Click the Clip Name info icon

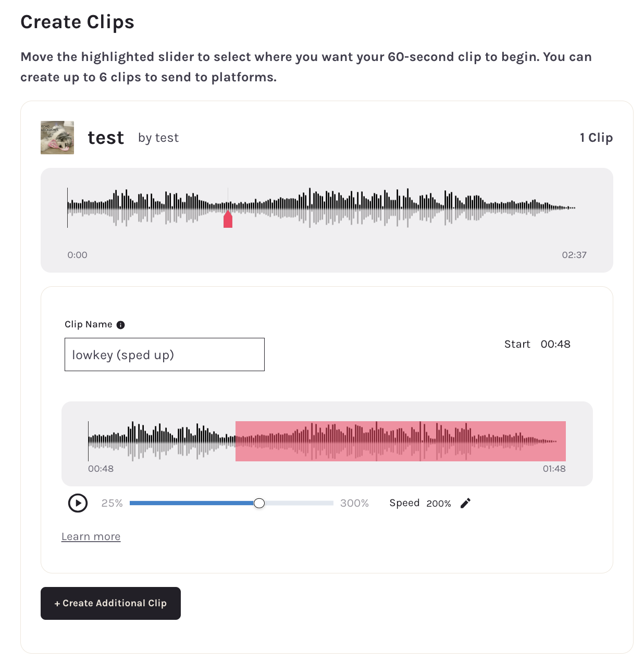click(121, 325)
